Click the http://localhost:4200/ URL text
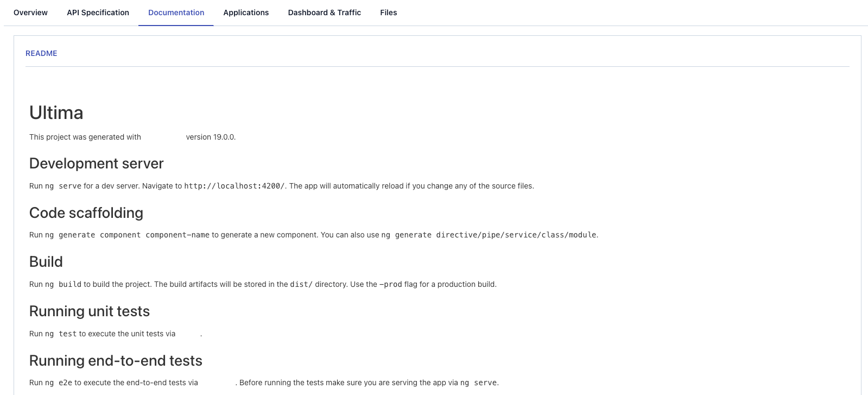Image resolution: width=868 pixels, height=395 pixels. [234, 186]
